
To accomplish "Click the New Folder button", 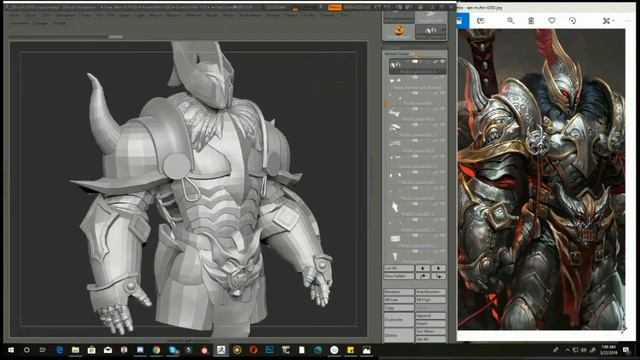I will point(399,276).
